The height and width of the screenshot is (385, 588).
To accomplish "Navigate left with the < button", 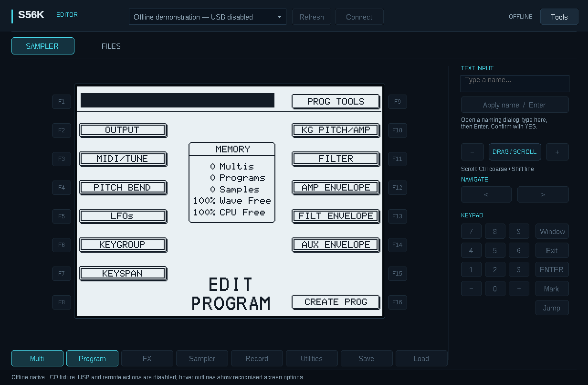I will (x=486, y=194).
